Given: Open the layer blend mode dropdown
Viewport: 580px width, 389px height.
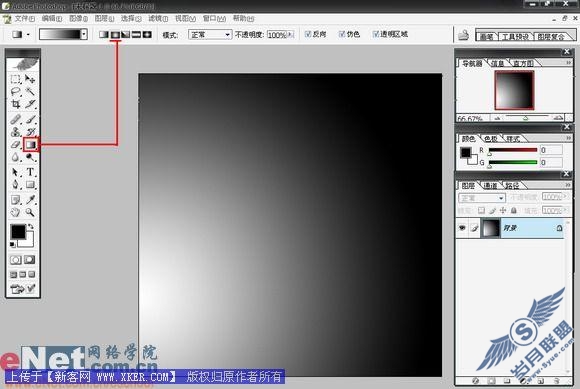Looking at the screenshot, I should click(x=482, y=198).
